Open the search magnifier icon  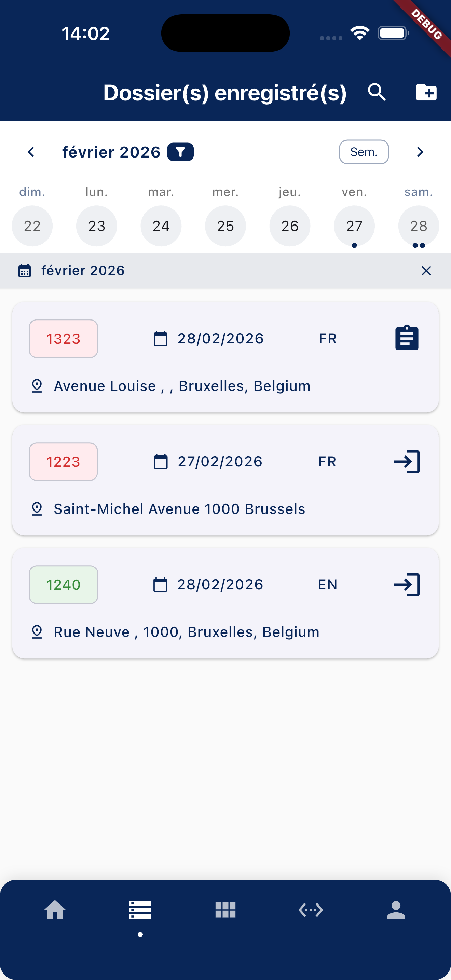click(x=377, y=93)
